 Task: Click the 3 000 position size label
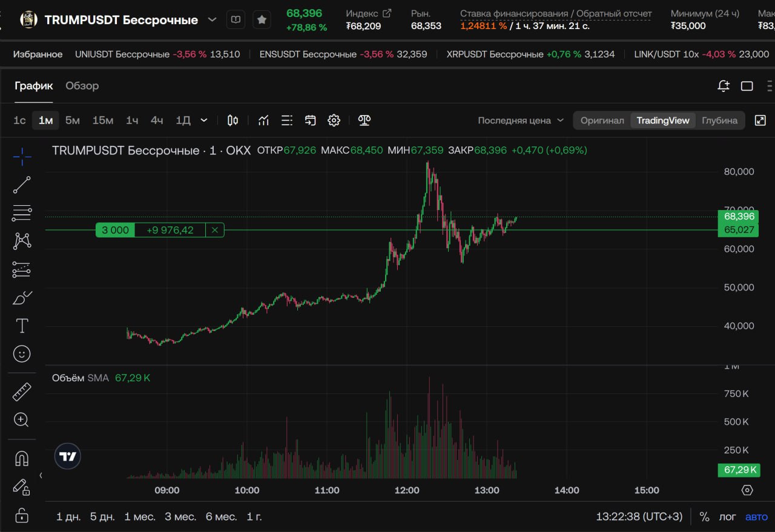click(x=115, y=230)
